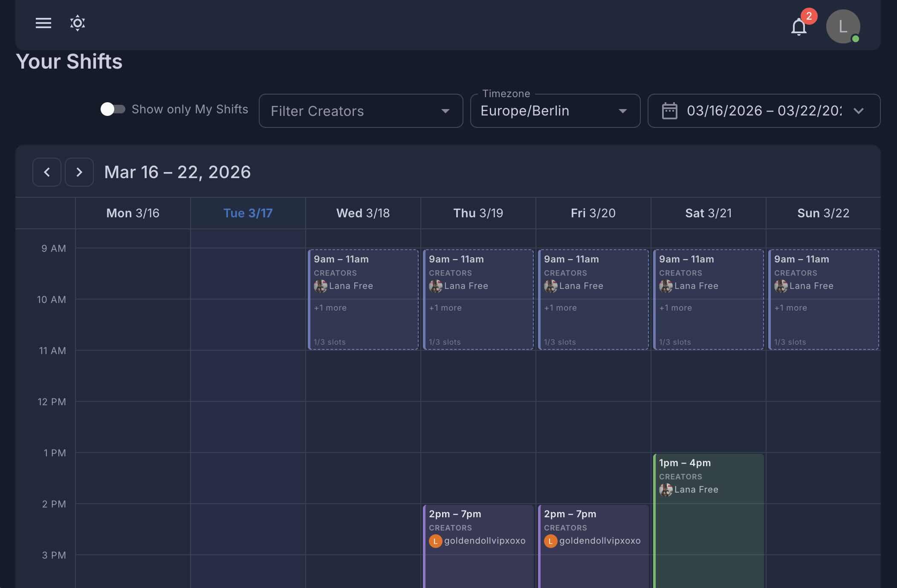Click +1 more in Friday morning shift
897x588 pixels.
[x=560, y=308]
